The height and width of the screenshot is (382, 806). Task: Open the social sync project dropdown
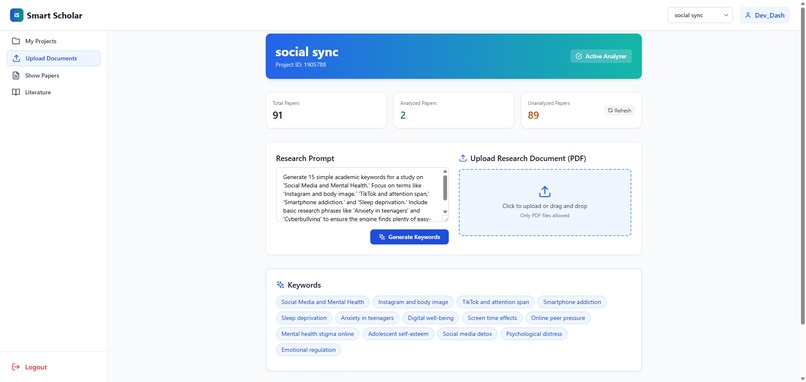[x=700, y=15]
